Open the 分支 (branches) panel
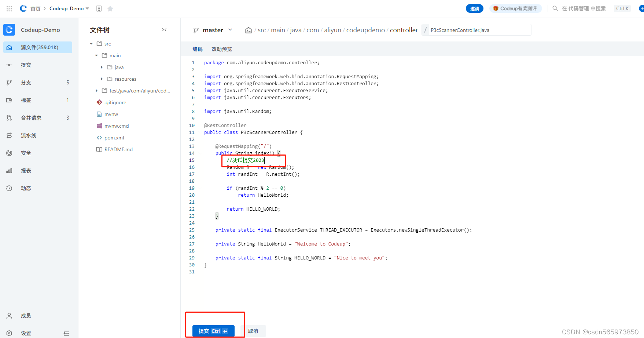 coord(26,82)
